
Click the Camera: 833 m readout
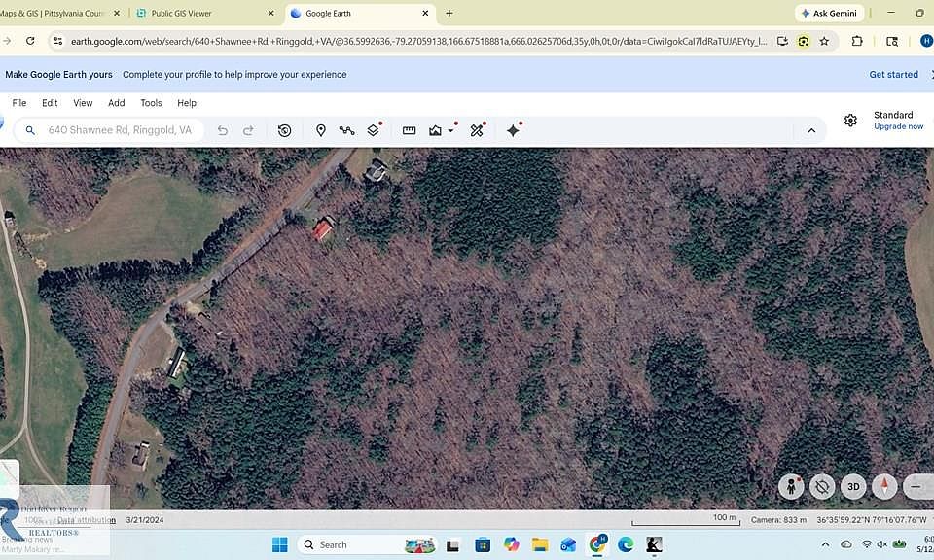tap(778, 520)
